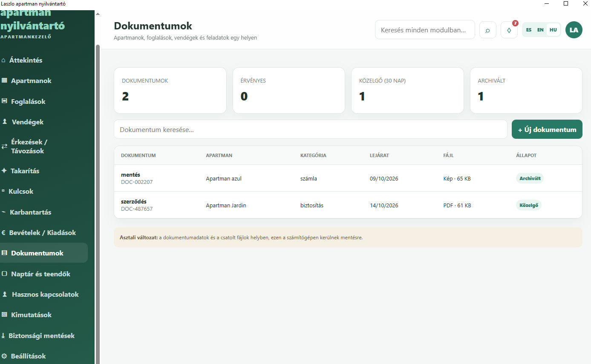Click the sparkle icon beside Takarítás
The width and height of the screenshot is (591, 364).
[x=4, y=171]
